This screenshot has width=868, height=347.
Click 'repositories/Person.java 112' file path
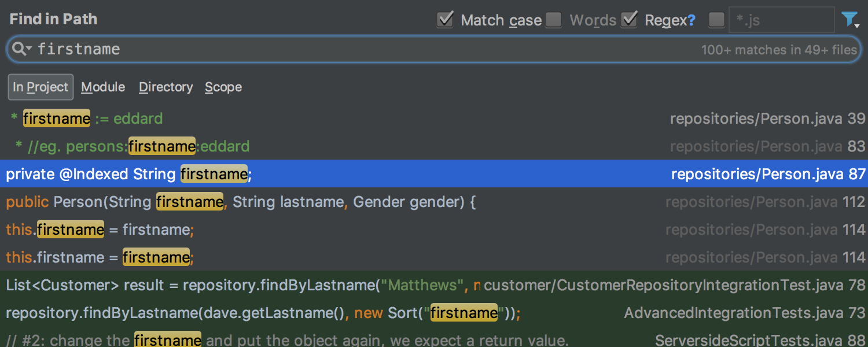pyautogui.click(x=766, y=202)
